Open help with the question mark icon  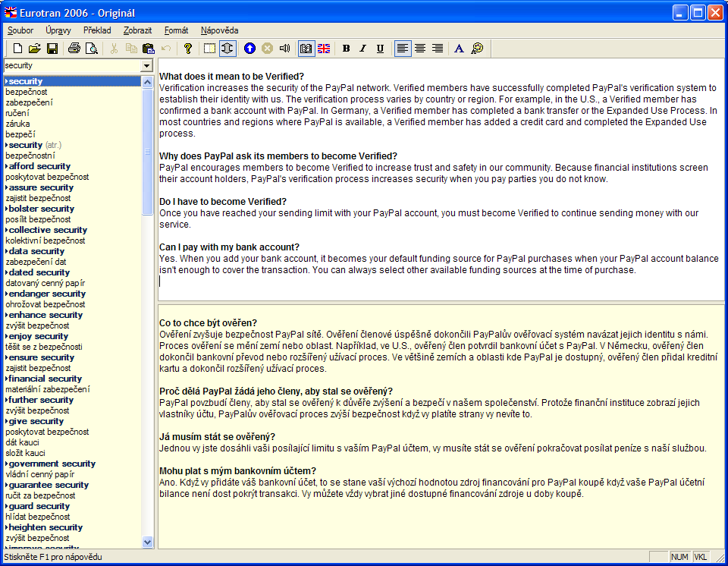187,49
